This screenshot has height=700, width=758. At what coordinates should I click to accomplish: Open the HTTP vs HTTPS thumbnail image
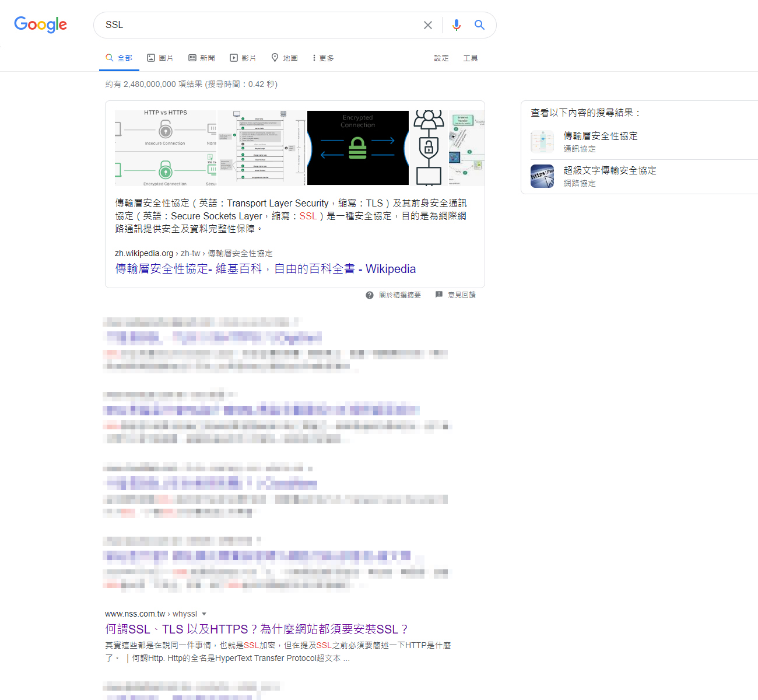point(166,148)
